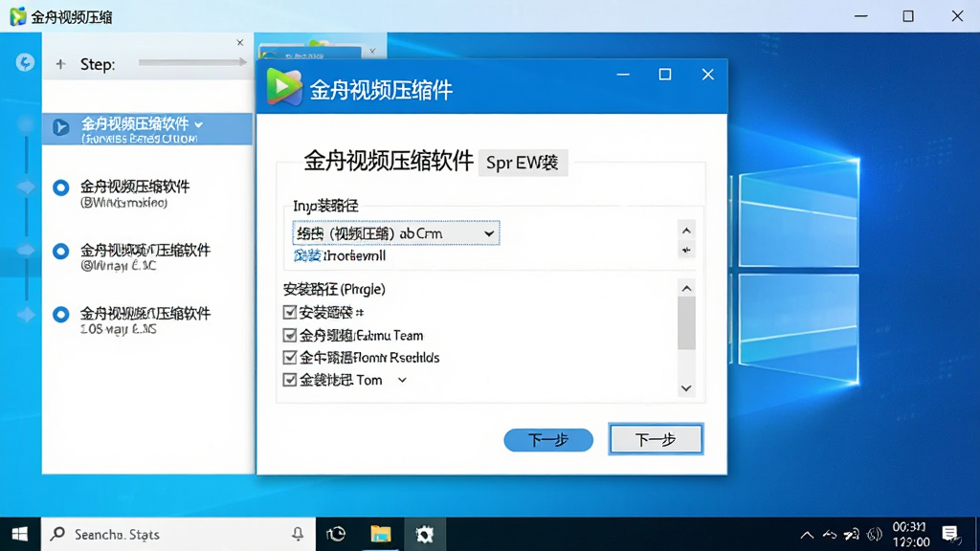Image resolution: width=980 pixels, height=551 pixels.
Task: Select the radio button with subtitle ending E.3C
Action: coord(60,252)
